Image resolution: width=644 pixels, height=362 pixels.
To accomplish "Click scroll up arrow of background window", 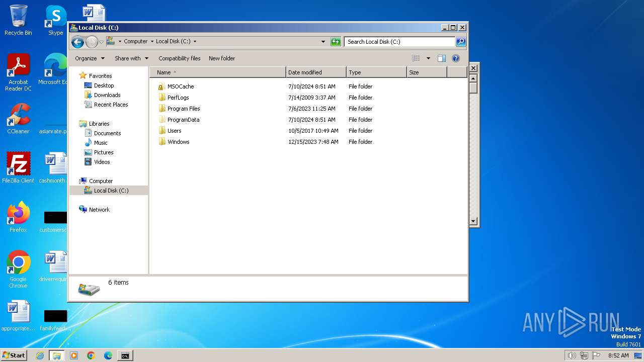I will (x=473, y=78).
